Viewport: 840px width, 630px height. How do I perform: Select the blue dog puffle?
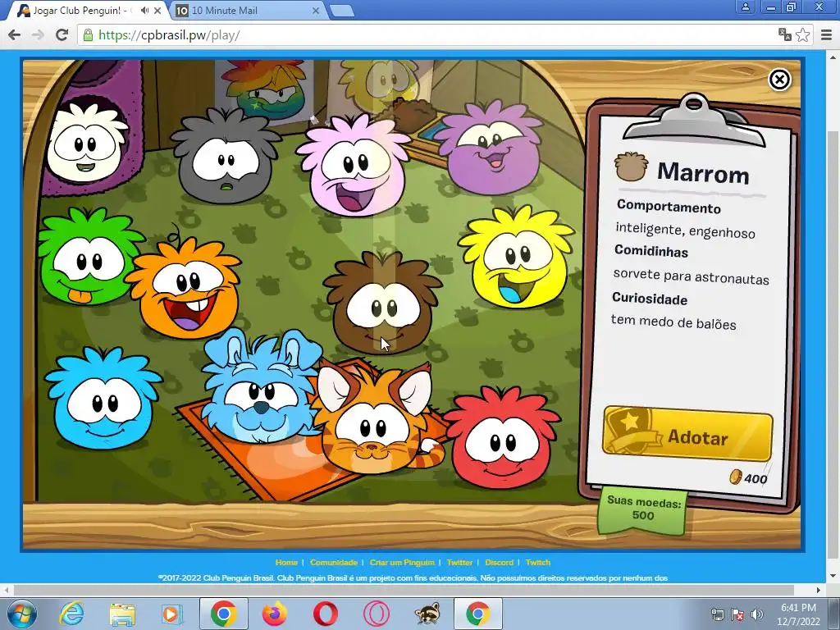260,388
